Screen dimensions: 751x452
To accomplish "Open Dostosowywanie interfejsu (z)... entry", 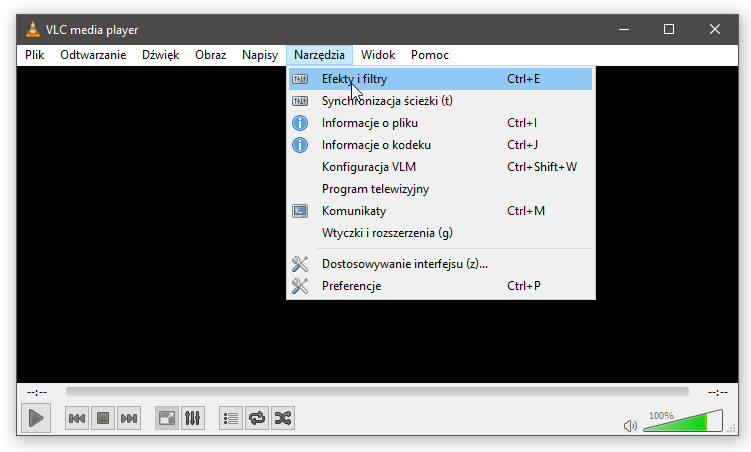I will [x=440, y=264].
